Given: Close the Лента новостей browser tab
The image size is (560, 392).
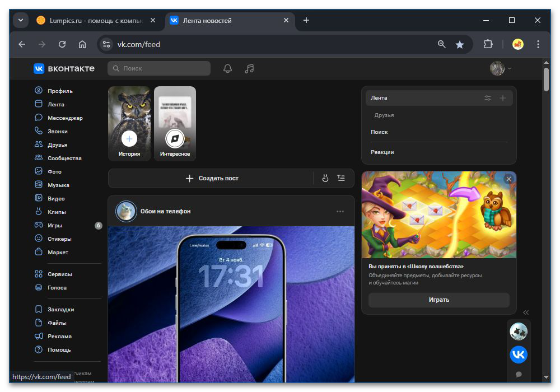Looking at the screenshot, I should coord(286,20).
